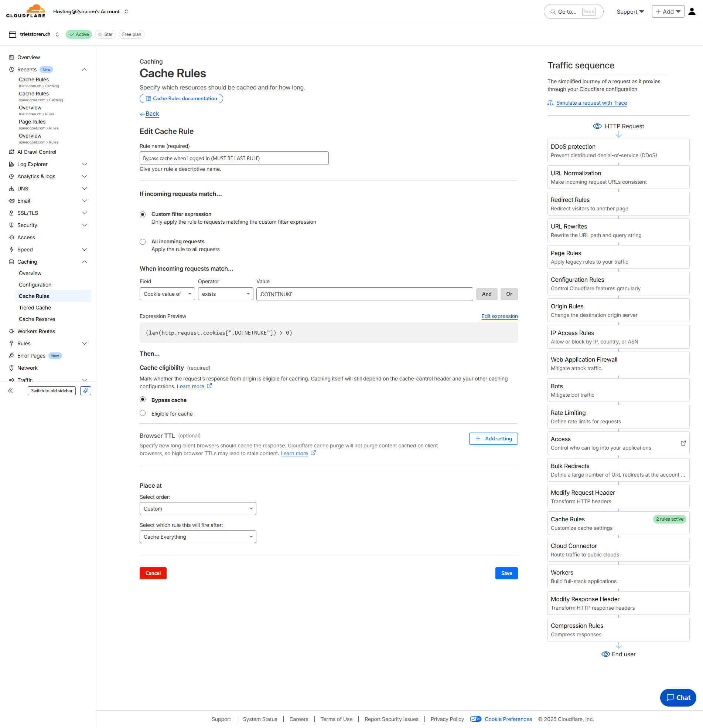Collapse the sidebar with double-chevron icon
The height and width of the screenshot is (728, 703).
pos(10,391)
